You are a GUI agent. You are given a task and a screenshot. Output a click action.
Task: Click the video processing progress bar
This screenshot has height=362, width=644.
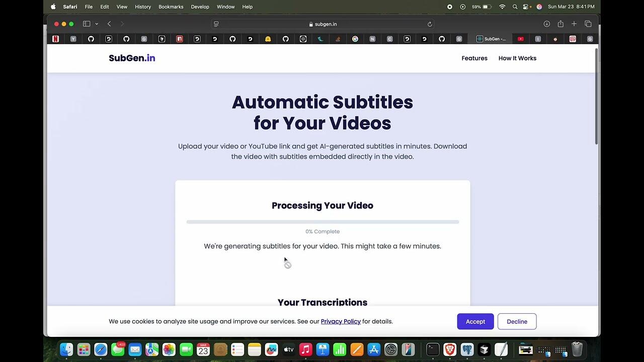pos(323,222)
